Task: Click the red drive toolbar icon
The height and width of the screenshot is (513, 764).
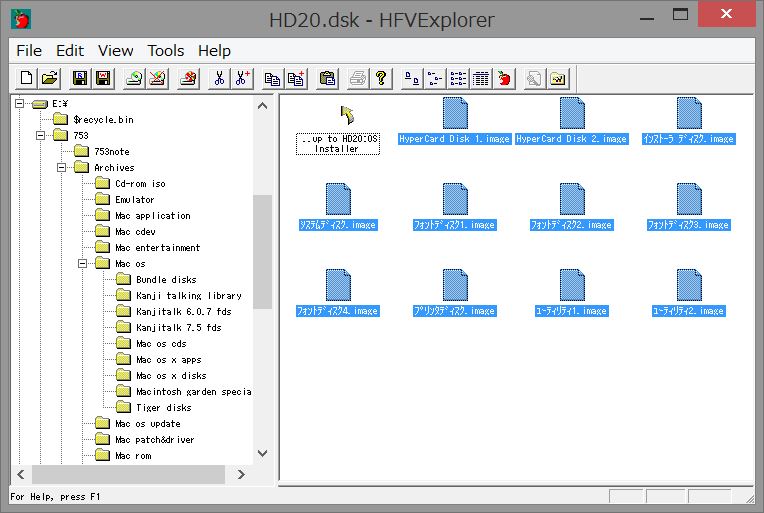Action: pos(189,78)
